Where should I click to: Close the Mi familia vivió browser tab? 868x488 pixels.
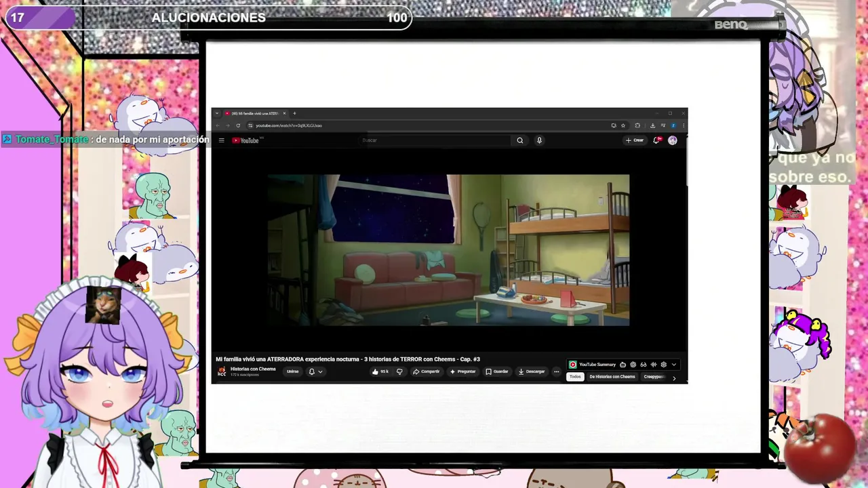pos(284,113)
